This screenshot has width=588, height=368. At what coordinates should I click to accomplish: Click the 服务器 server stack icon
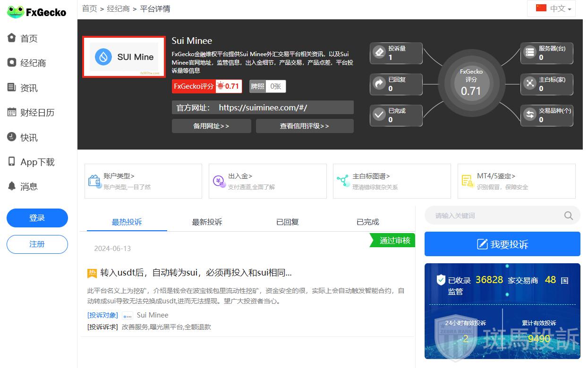point(530,52)
